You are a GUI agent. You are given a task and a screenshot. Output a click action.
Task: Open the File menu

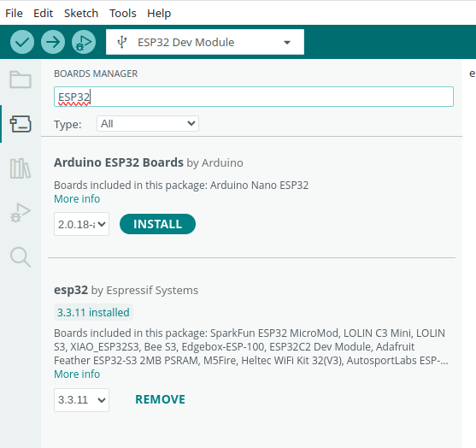point(14,14)
